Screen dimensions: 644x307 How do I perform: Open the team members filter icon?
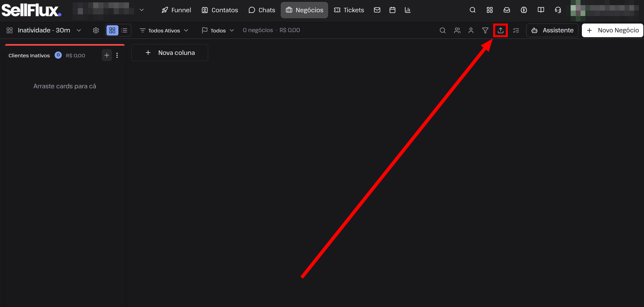457,30
